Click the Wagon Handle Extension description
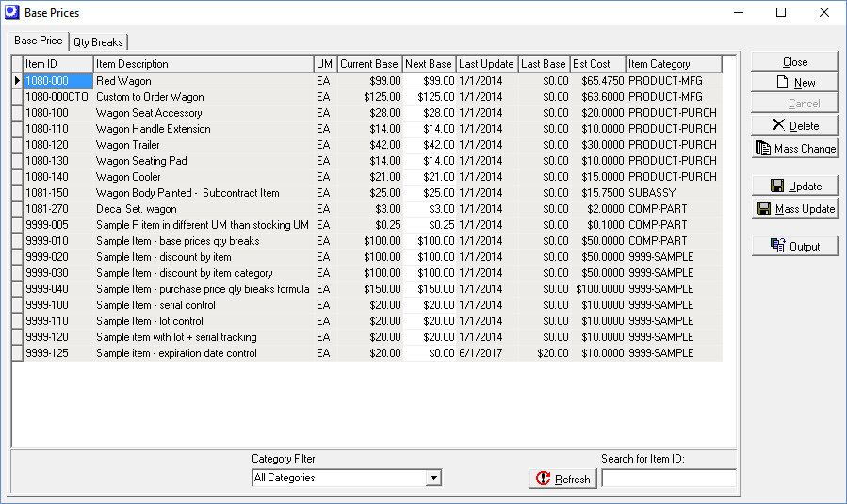This screenshot has width=847, height=504. click(x=154, y=128)
